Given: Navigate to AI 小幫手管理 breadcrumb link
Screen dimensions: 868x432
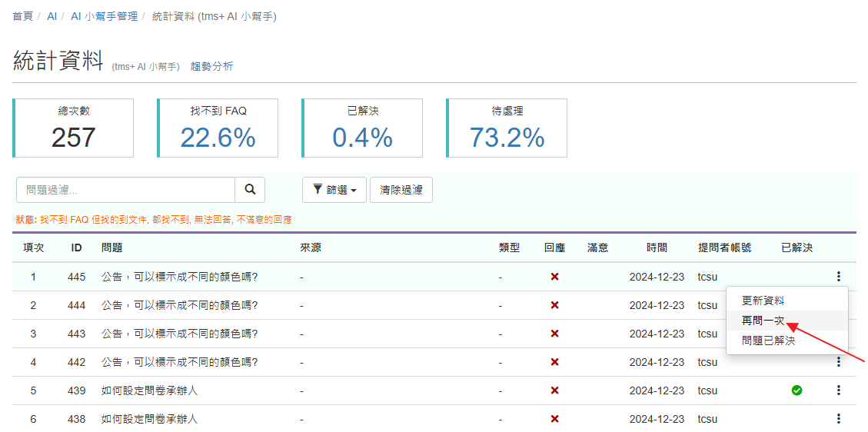Looking at the screenshot, I should click(104, 16).
